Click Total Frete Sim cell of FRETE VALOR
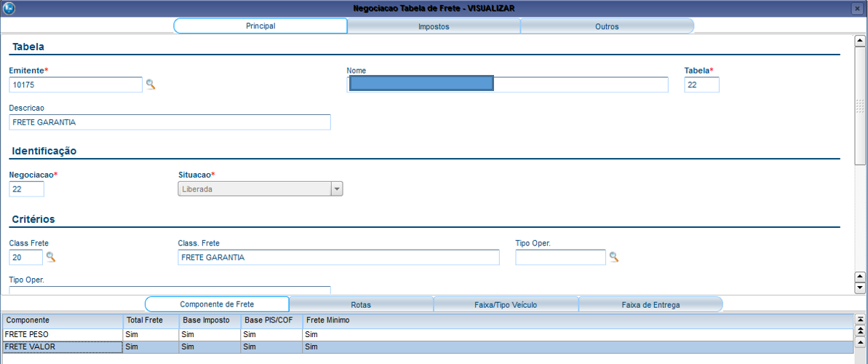 pos(151,347)
